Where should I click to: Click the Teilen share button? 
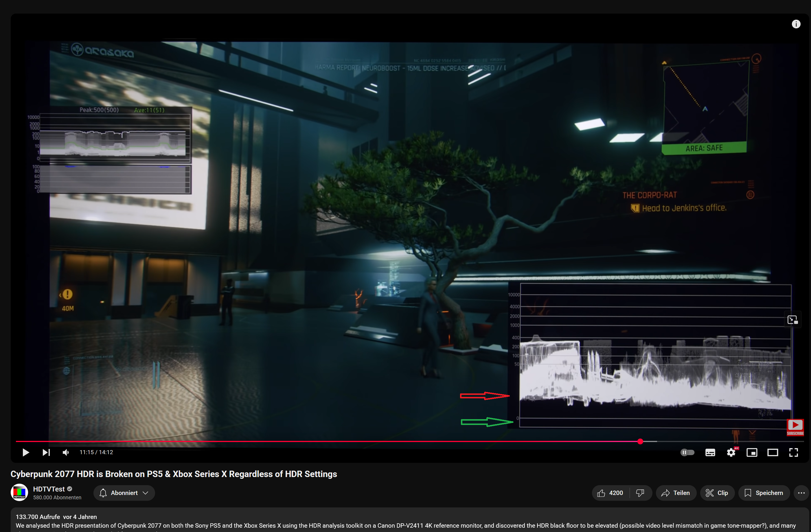tap(675, 493)
